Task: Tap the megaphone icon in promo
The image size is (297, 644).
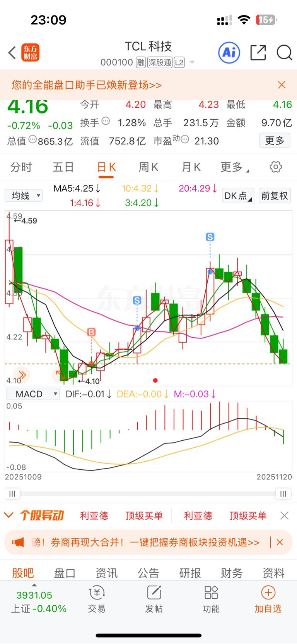Action: [x=18, y=542]
